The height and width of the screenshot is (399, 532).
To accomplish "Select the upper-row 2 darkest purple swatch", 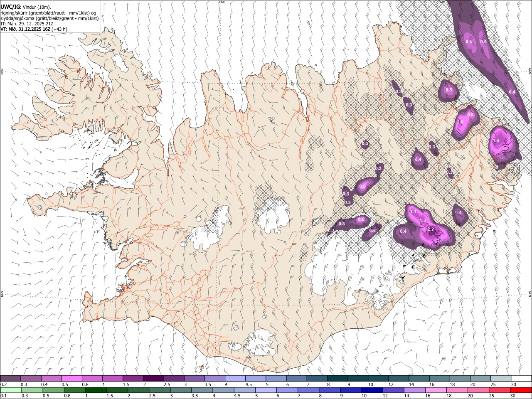I will pyautogui.click(x=153, y=378).
